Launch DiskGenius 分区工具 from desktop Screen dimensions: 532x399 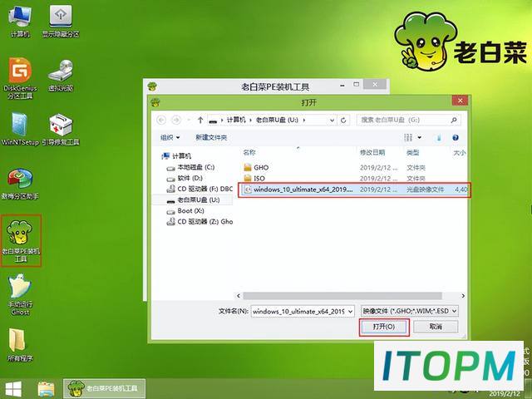(20, 78)
